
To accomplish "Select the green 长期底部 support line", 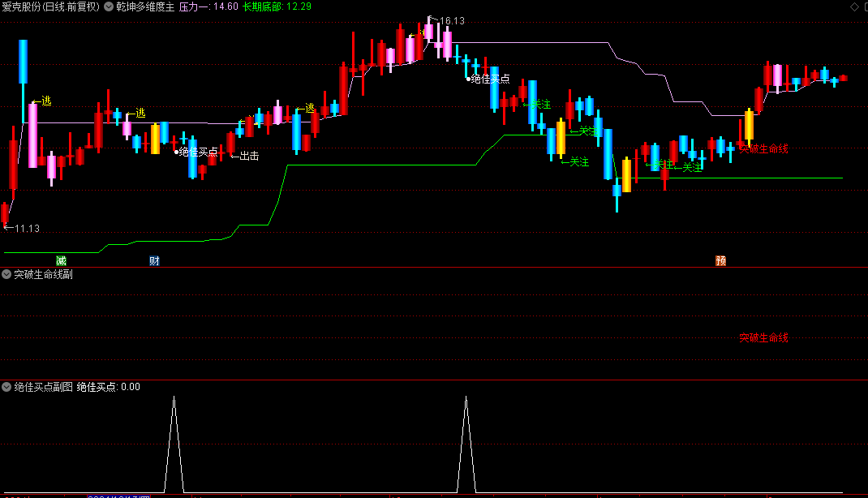I will 382,165.
